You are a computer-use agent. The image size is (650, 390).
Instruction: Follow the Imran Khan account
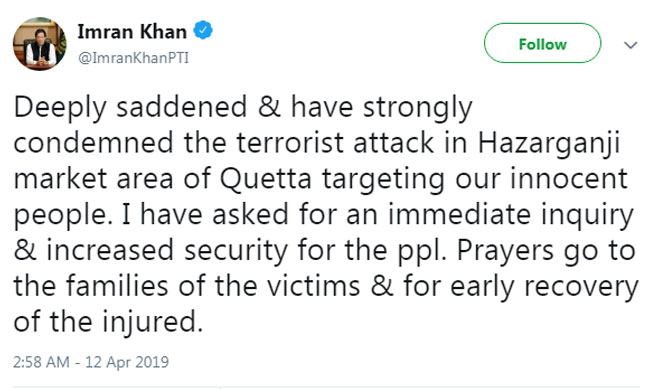[x=542, y=43]
